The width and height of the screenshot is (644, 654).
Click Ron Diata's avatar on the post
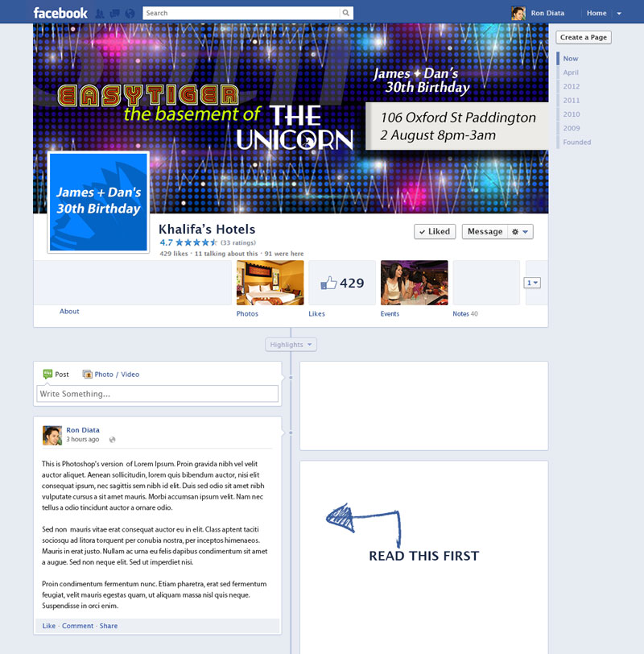point(52,436)
